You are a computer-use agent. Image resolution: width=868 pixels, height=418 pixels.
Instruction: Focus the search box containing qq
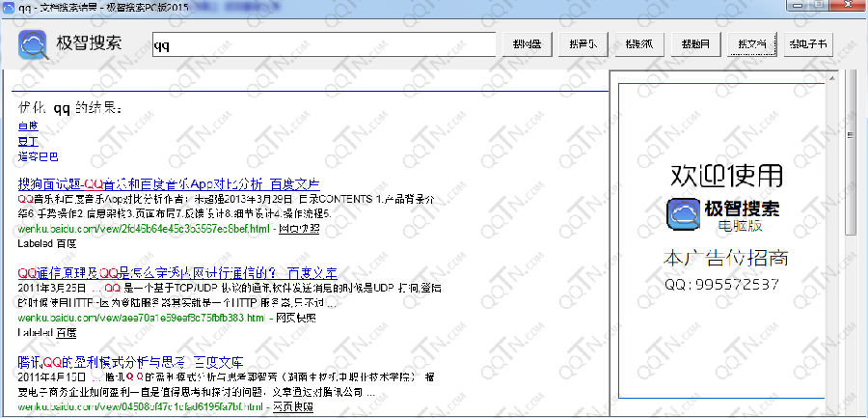point(324,45)
